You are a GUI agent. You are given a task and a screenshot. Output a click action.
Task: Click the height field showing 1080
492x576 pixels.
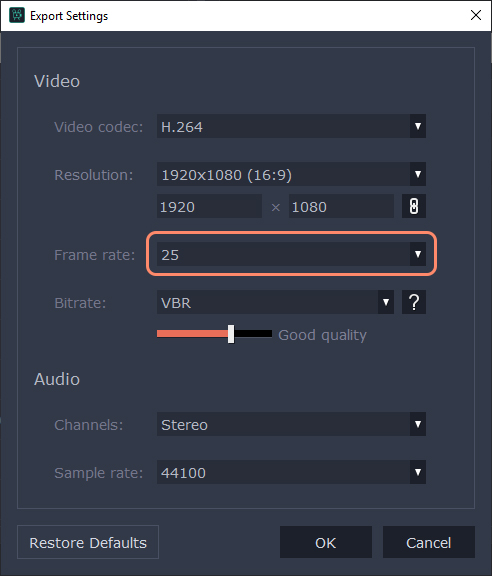coord(341,206)
